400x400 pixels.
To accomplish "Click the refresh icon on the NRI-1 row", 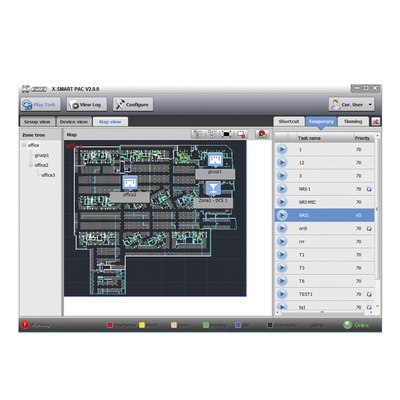I will [369, 189].
